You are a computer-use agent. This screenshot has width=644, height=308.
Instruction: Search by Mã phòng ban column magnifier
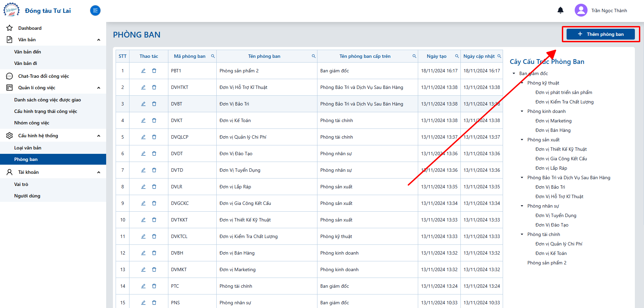click(213, 56)
